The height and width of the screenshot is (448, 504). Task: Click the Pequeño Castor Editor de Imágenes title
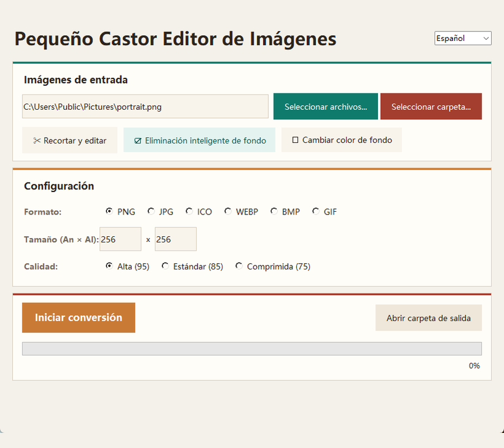pos(175,39)
